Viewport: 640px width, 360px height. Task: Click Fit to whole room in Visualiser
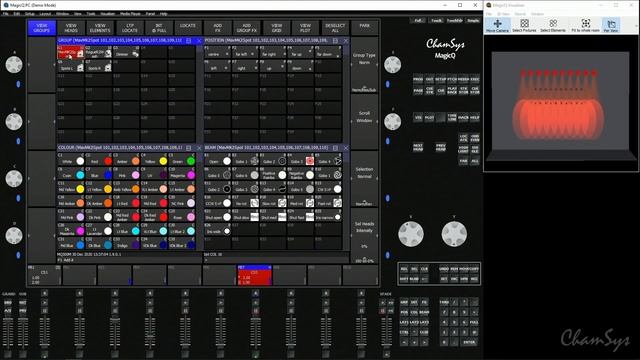[x=585, y=25]
